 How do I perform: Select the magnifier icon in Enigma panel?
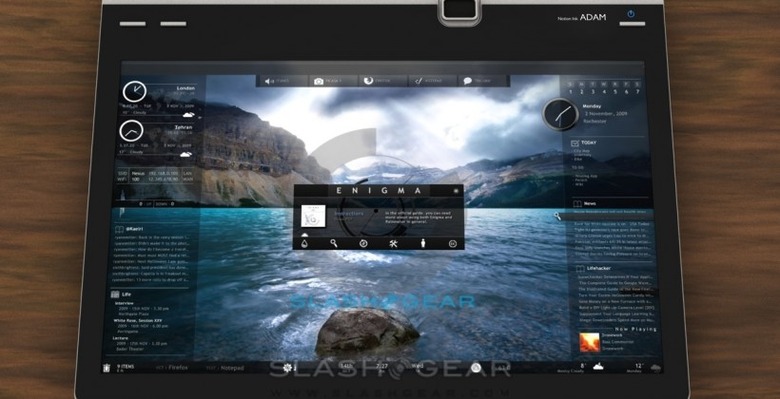[334, 243]
